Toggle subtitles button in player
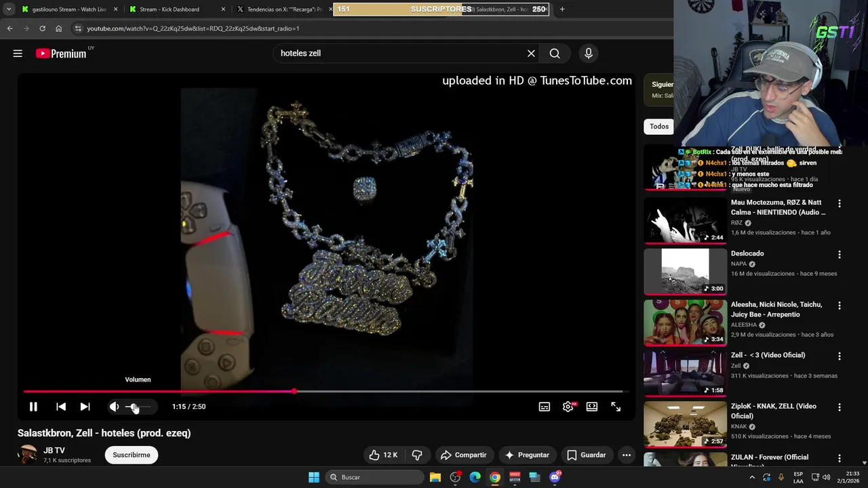 tap(545, 407)
